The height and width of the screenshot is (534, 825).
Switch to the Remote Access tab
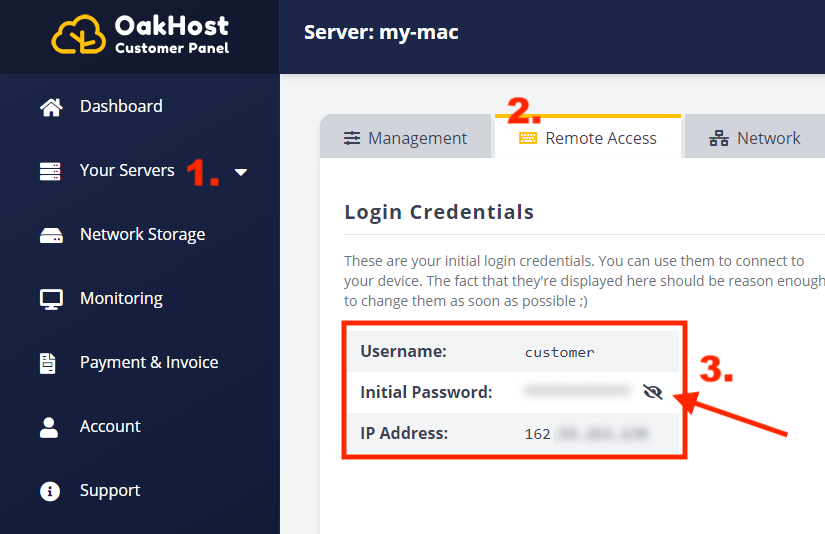(588, 138)
